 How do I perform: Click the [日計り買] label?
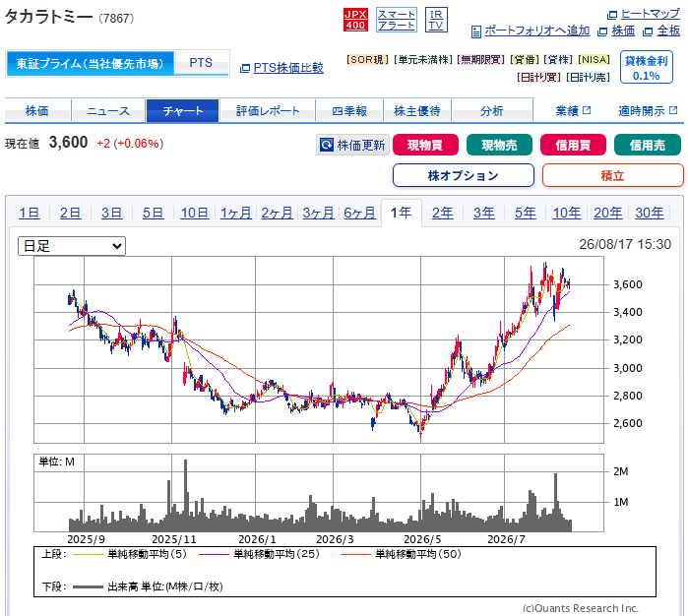[x=538, y=77]
